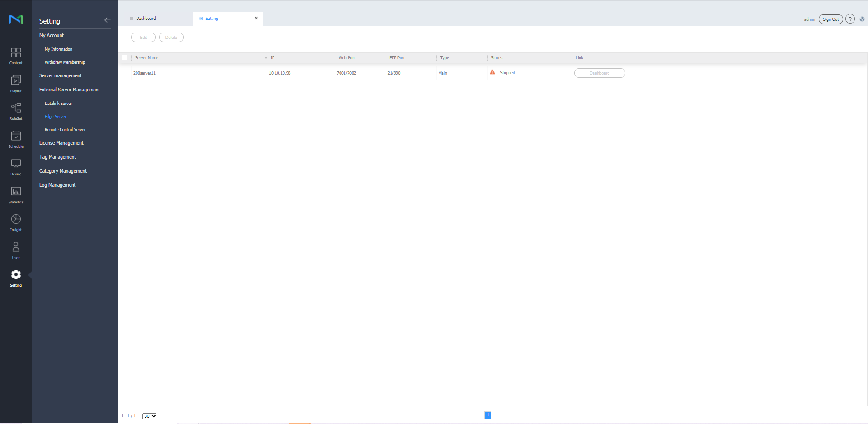The image size is (868, 424).
Task: Go to page 1 in pagination
Action: [x=487, y=415]
